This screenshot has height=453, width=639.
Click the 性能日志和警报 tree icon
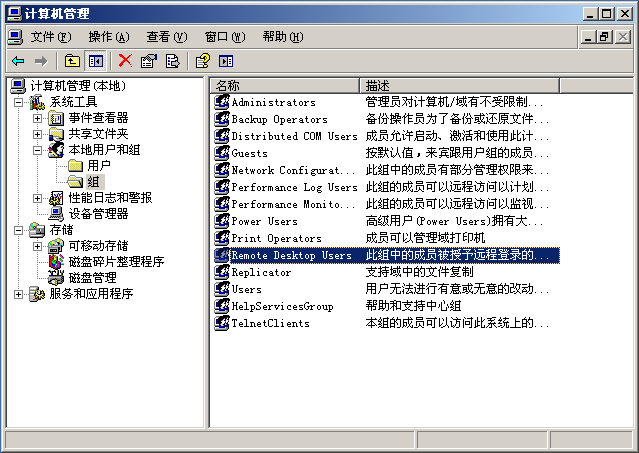[56, 198]
